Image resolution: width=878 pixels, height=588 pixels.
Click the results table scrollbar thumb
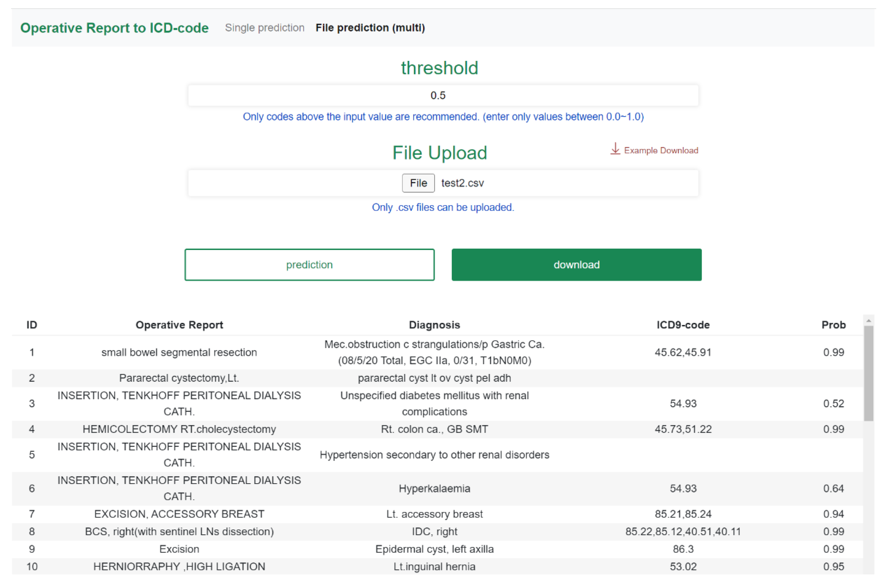click(868, 373)
